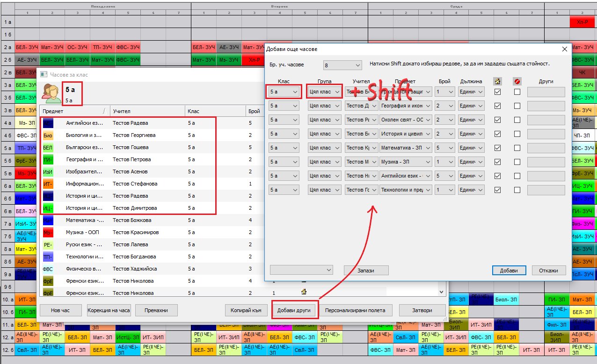This screenshot has width=597, height=364.
Task: Select the orange ИТ- subject icon
Action: pyautogui.click(x=48, y=184)
